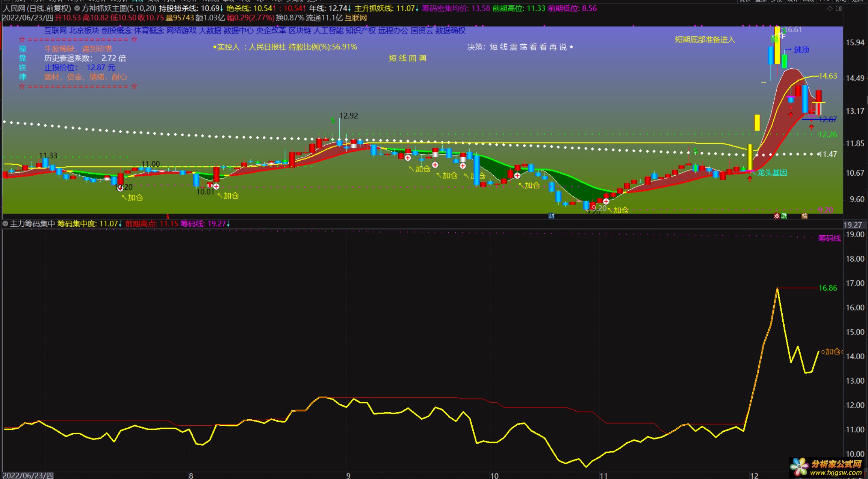The image size is (868, 479).
Task: Click the 筹码密集均价: 13.58 value
Action: (456, 8)
